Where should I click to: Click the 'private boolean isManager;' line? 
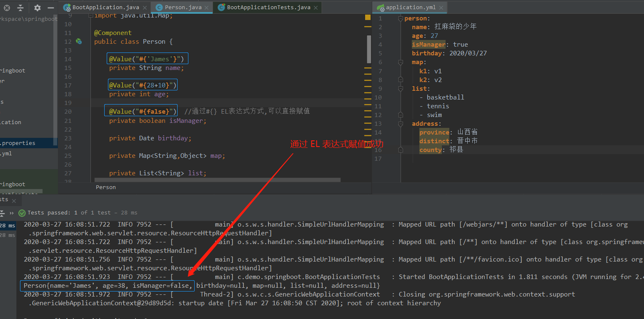[x=158, y=121]
